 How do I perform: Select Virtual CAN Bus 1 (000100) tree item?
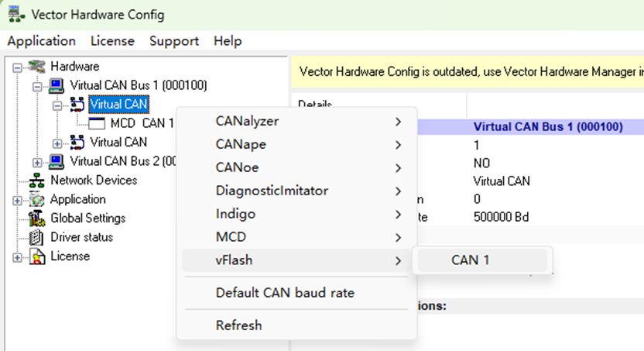coord(139,85)
